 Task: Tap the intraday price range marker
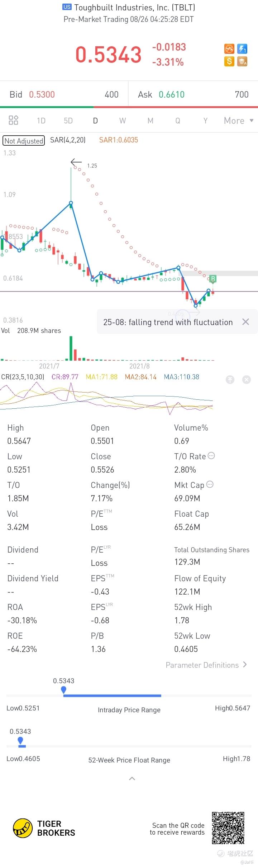pyautogui.click(x=63, y=690)
